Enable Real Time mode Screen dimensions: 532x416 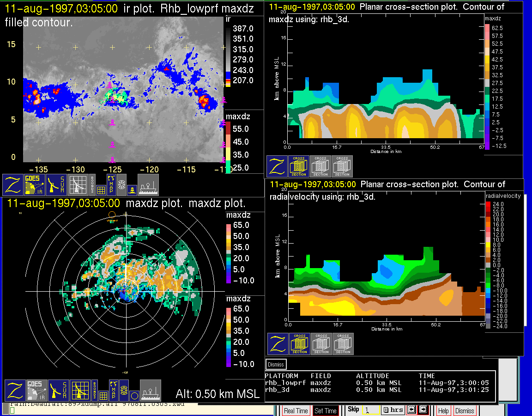point(296,410)
